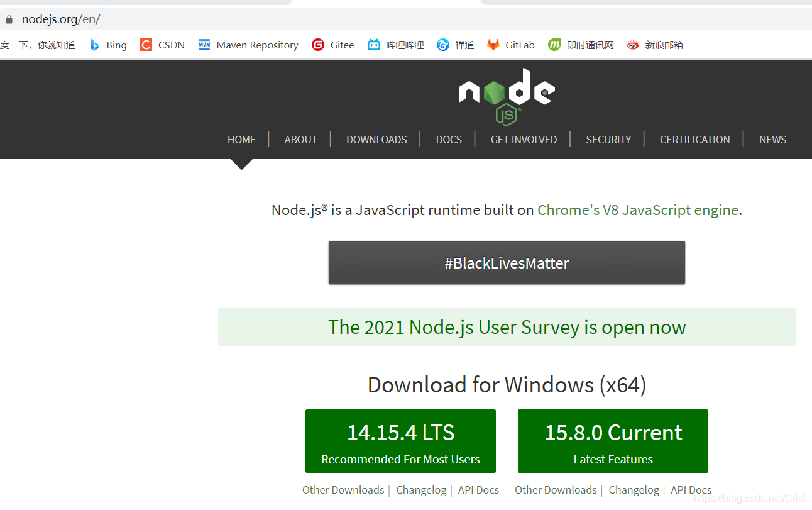This screenshot has width=812, height=510.
Task: Open the DOWNLOADS nav item
Action: [376, 140]
